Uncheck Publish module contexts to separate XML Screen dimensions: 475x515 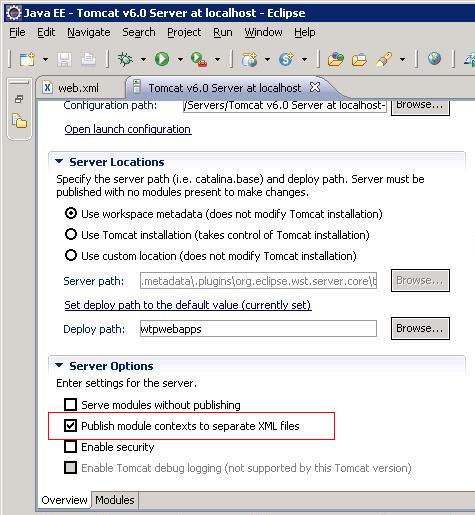click(70, 425)
